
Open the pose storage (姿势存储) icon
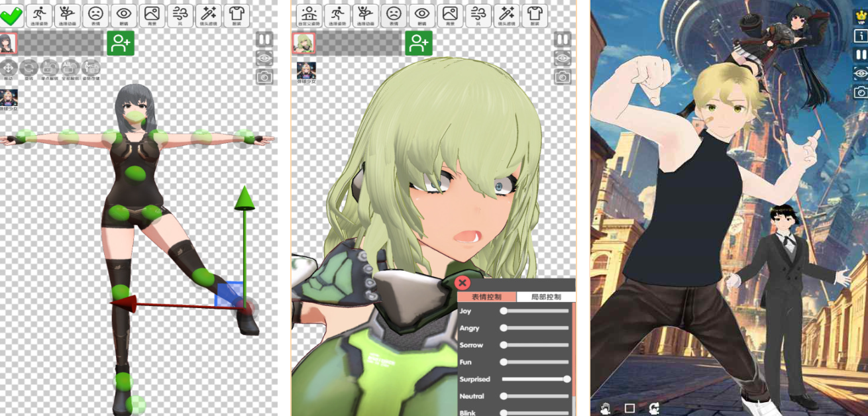click(x=91, y=68)
